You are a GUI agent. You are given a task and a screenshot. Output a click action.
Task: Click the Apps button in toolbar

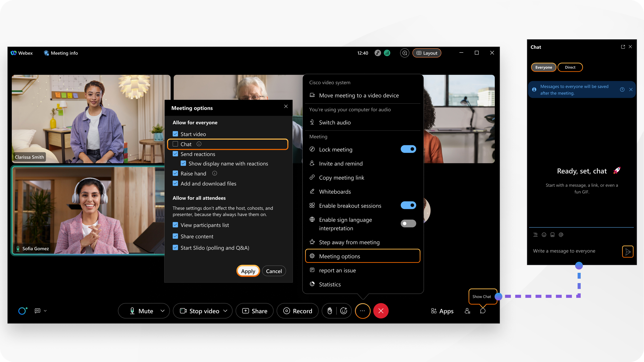441,310
